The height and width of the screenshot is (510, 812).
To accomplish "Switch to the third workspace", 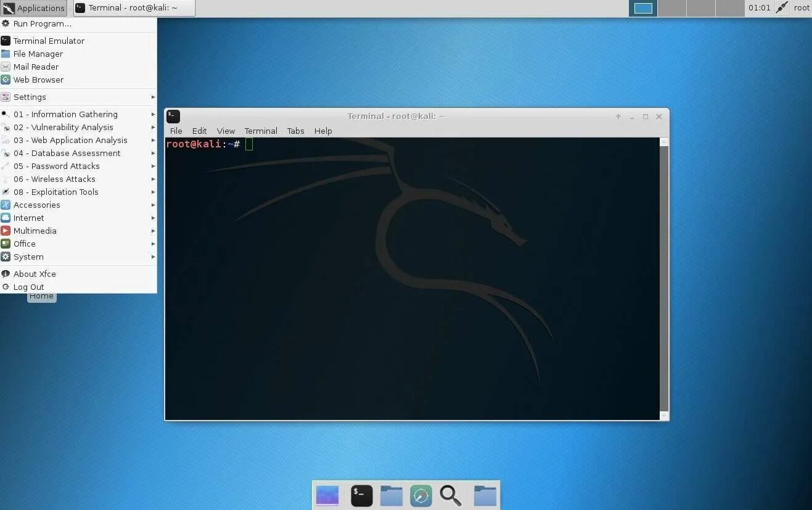I will (x=701, y=8).
